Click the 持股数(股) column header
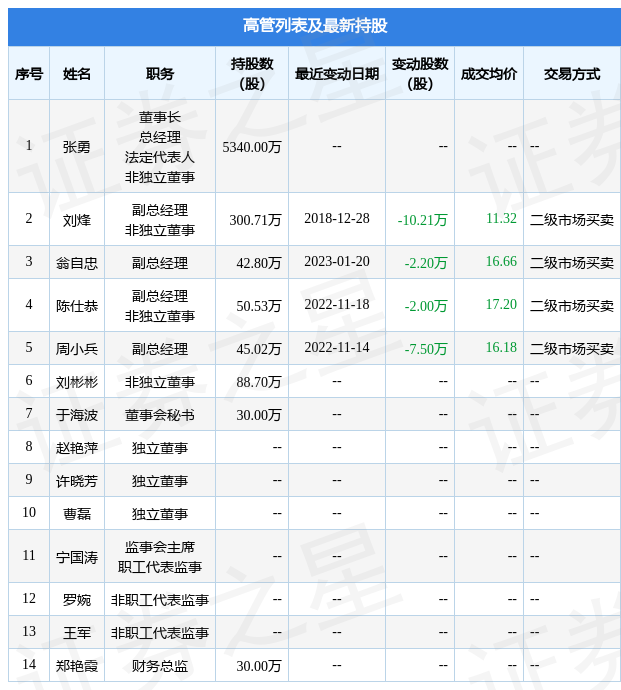 tap(252, 74)
